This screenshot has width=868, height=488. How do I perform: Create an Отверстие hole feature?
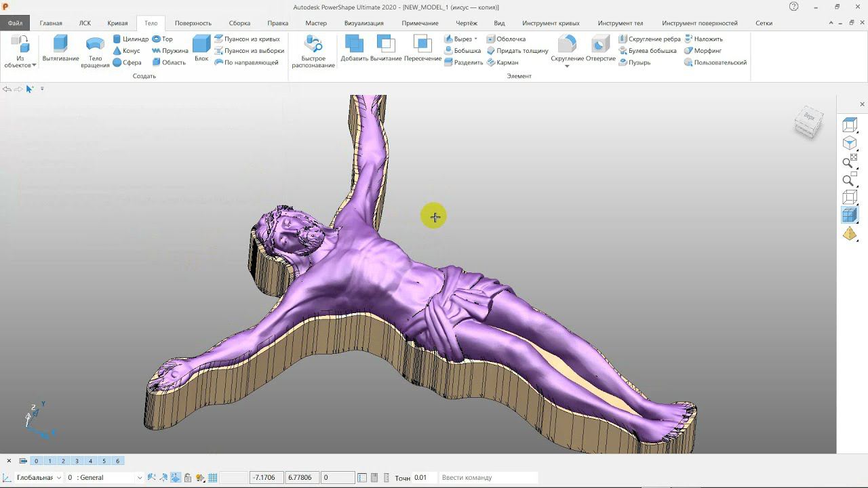pyautogui.click(x=601, y=49)
